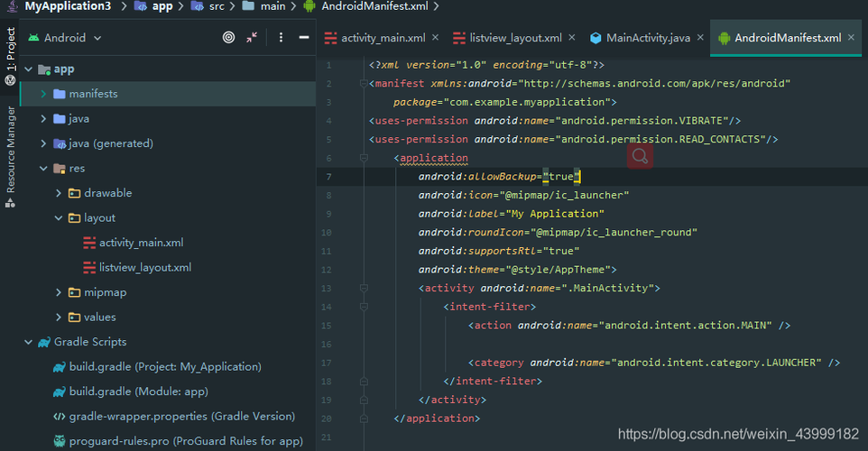Fold the intent-filter tag at line 14
The height and width of the screenshot is (451, 868).
[x=364, y=307]
